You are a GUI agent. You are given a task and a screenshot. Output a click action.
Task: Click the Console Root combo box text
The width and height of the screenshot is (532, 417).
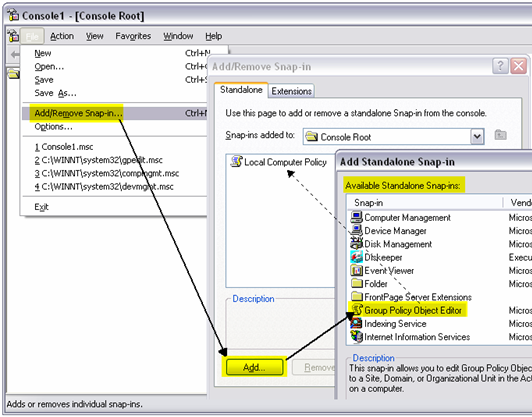[346, 137]
